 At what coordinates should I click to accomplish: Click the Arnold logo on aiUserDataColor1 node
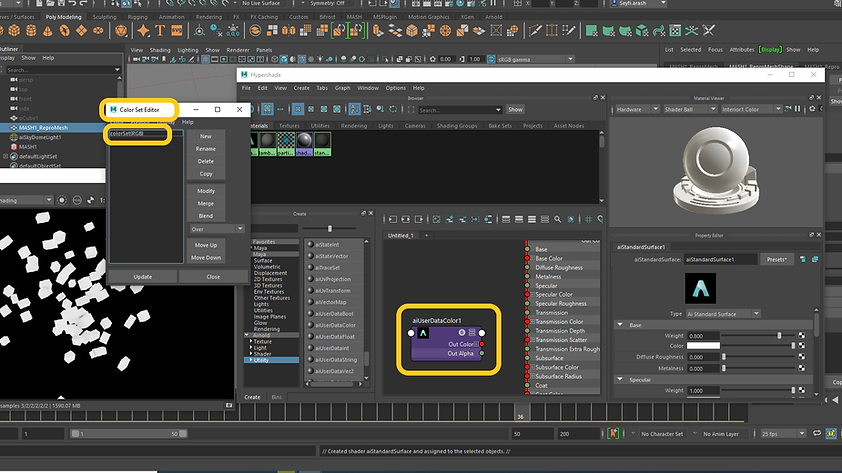pyautogui.click(x=423, y=333)
